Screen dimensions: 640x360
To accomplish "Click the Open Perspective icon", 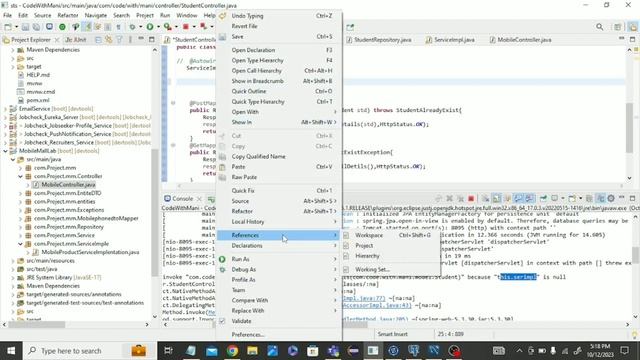I will pos(618,27).
